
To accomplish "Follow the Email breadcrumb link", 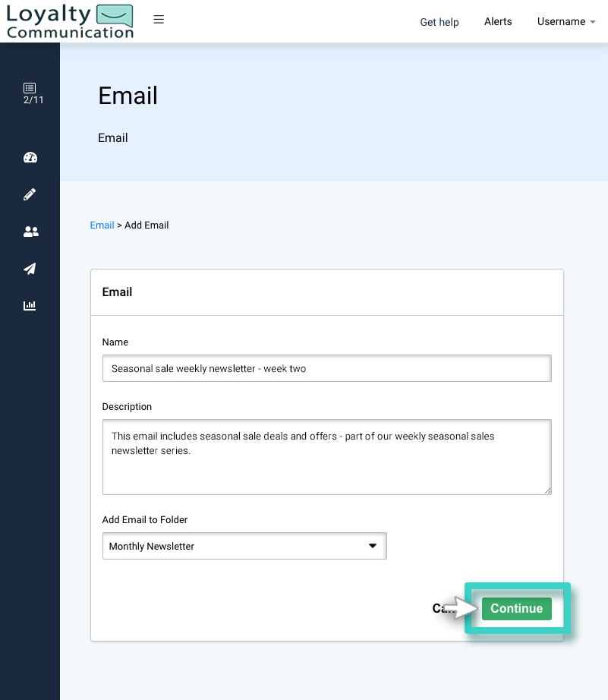I will tap(102, 225).
